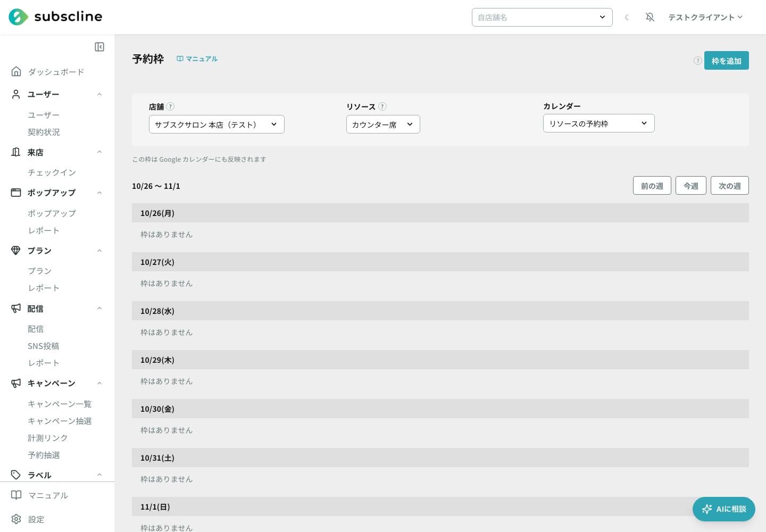Viewport: 766px width, 532px height.
Task: Go to 予約抽選 in the sidebar
Action: click(44, 455)
